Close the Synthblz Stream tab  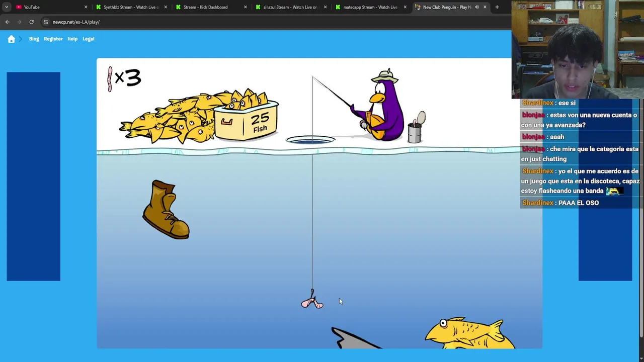pos(165,7)
